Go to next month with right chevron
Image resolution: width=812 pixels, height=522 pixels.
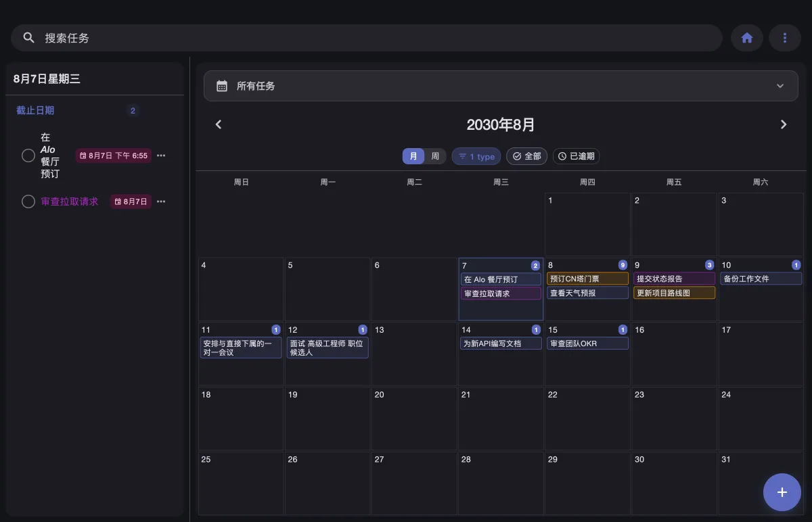(784, 124)
